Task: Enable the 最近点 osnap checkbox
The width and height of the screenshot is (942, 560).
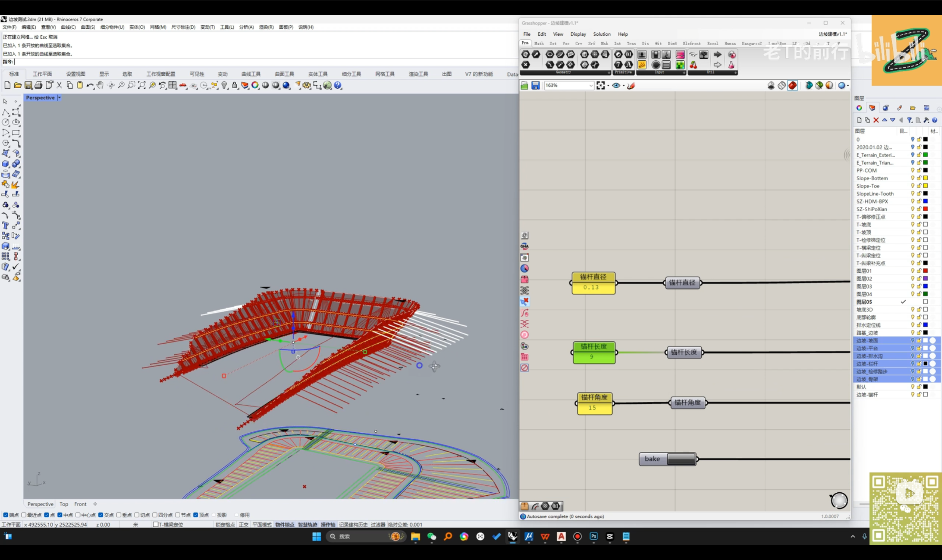Action: [x=24, y=515]
